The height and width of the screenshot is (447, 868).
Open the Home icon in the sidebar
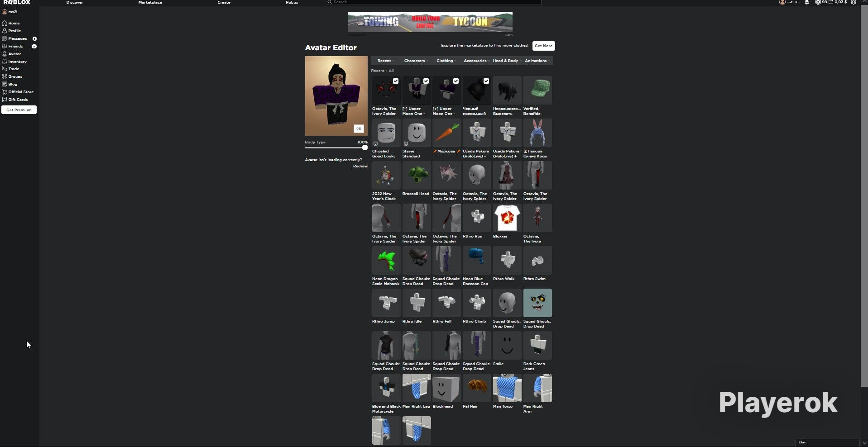[x=5, y=23]
